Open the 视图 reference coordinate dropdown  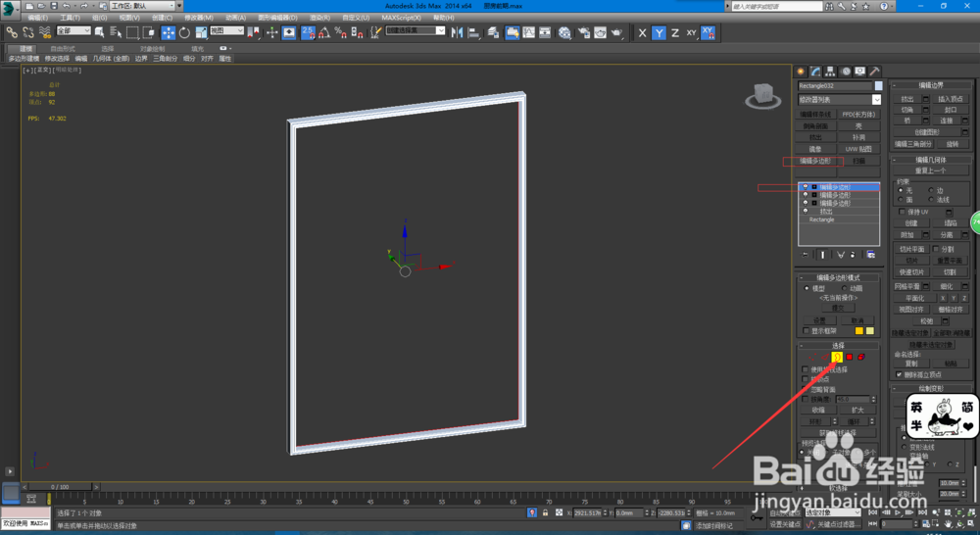pos(226,30)
